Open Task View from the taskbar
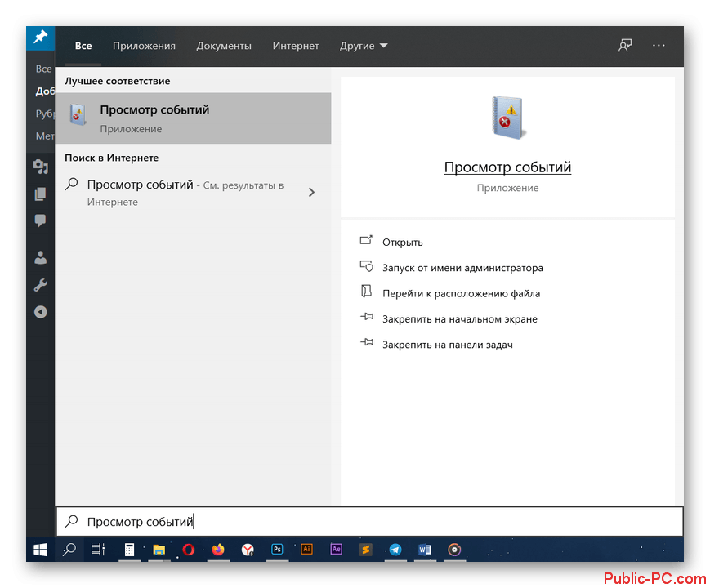Screen dimensions: 710x588 tap(98, 550)
